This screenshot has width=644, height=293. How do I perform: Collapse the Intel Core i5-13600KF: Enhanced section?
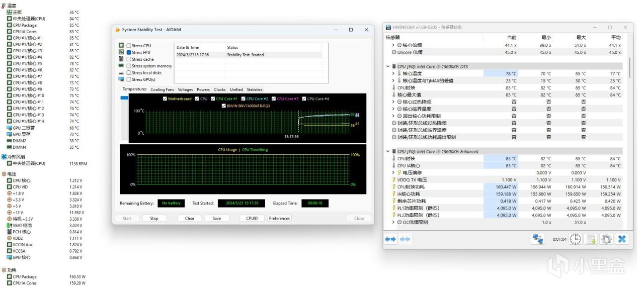(388, 151)
